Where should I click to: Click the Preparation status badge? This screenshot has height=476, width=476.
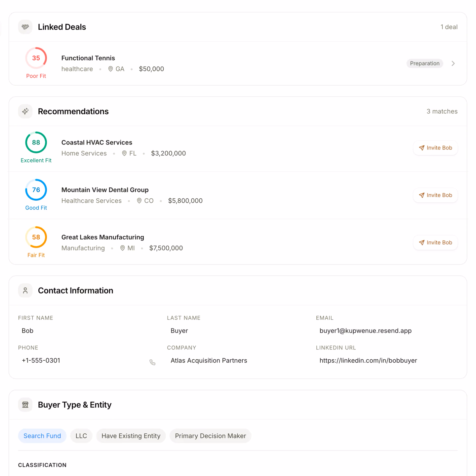tap(425, 63)
